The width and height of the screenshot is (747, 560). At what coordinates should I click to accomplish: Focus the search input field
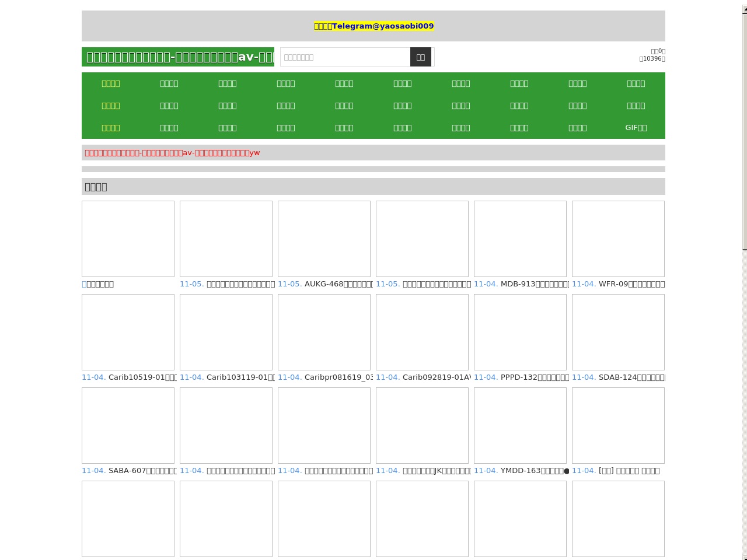tap(345, 57)
